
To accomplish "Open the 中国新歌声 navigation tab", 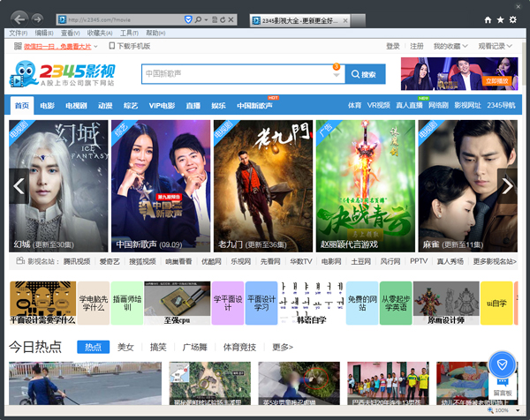I will [254, 106].
